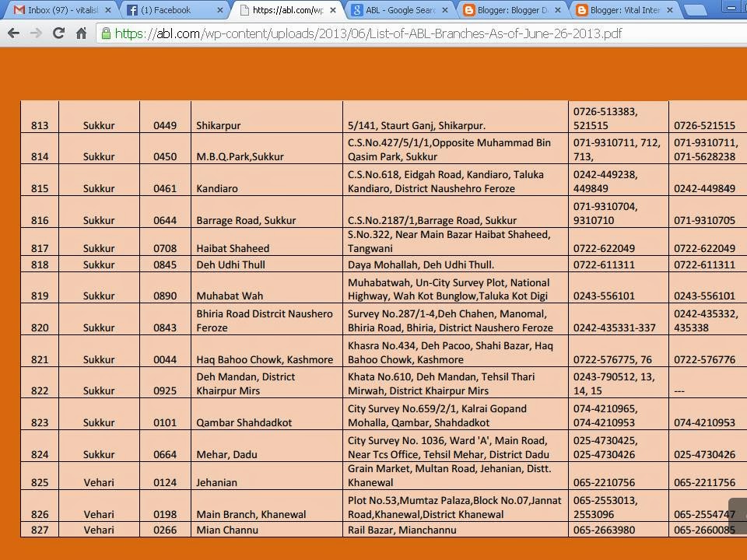
Task: Close the Inbox (97) tab
Action: [x=108, y=10]
